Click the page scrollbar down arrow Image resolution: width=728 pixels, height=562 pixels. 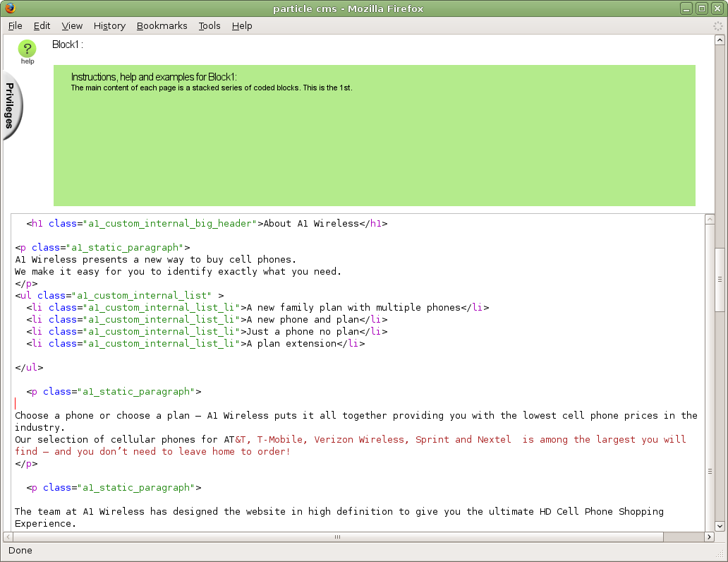click(720, 526)
